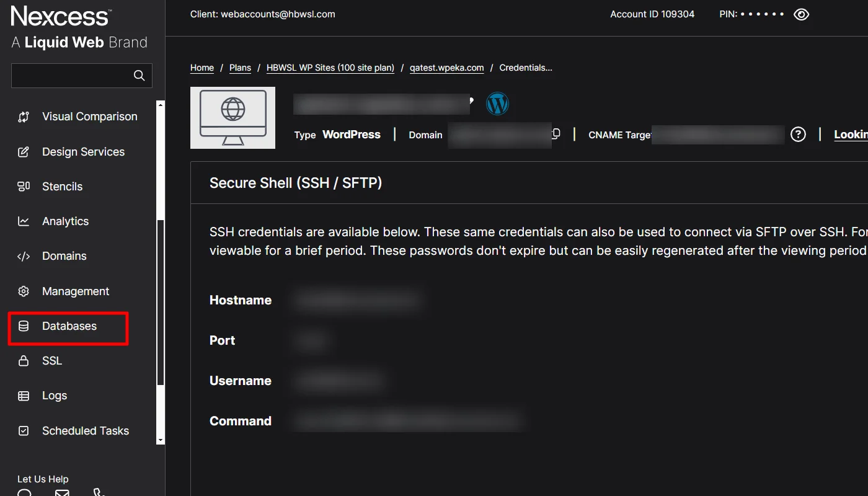Open SSL menu item
The width and height of the screenshot is (868, 496).
52,361
